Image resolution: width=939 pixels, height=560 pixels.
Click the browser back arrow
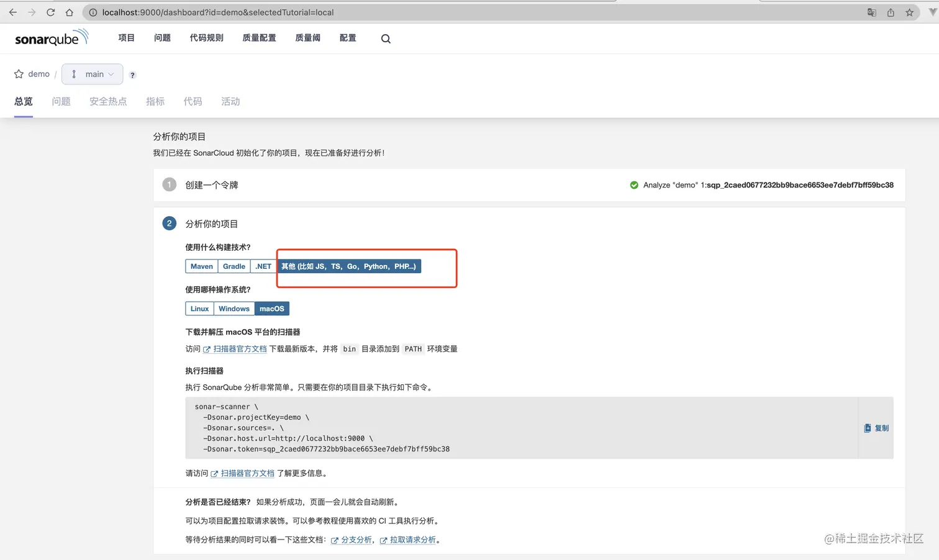pyautogui.click(x=13, y=12)
